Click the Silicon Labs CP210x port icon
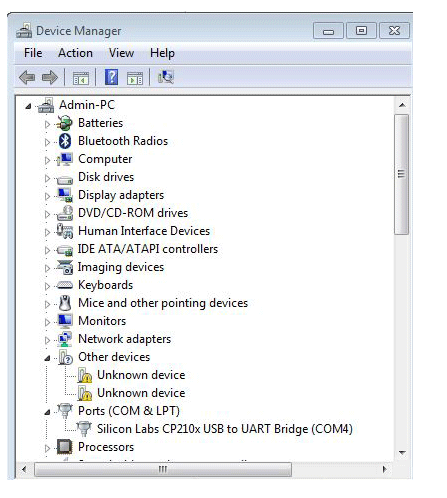Viewport: 447px width, 498px height. point(84,429)
